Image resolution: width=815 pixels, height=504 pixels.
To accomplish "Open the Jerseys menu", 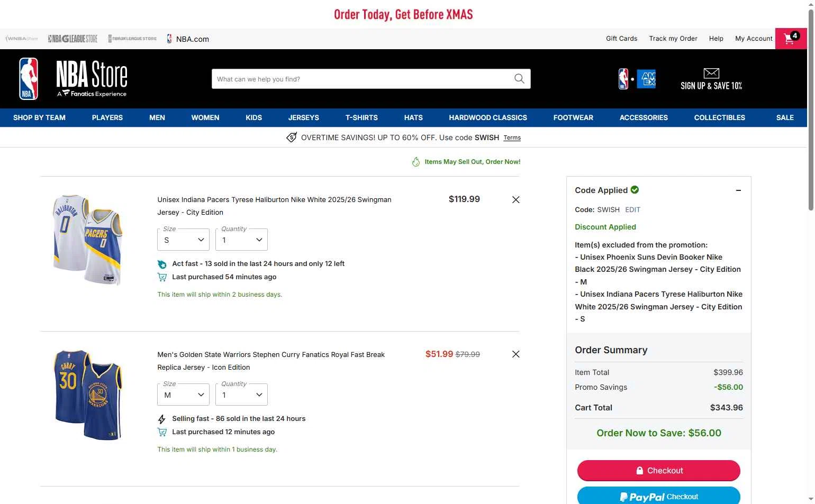I will 304,117.
